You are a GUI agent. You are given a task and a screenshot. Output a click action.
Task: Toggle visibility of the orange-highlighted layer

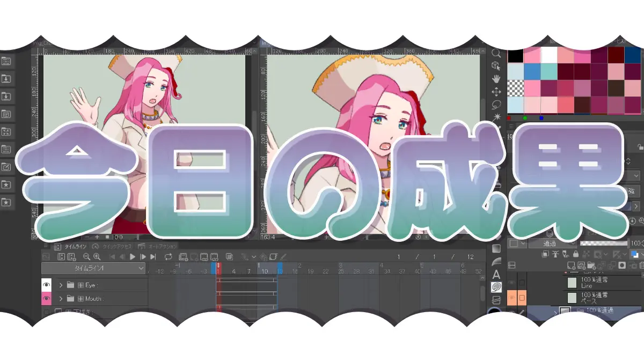tap(512, 297)
